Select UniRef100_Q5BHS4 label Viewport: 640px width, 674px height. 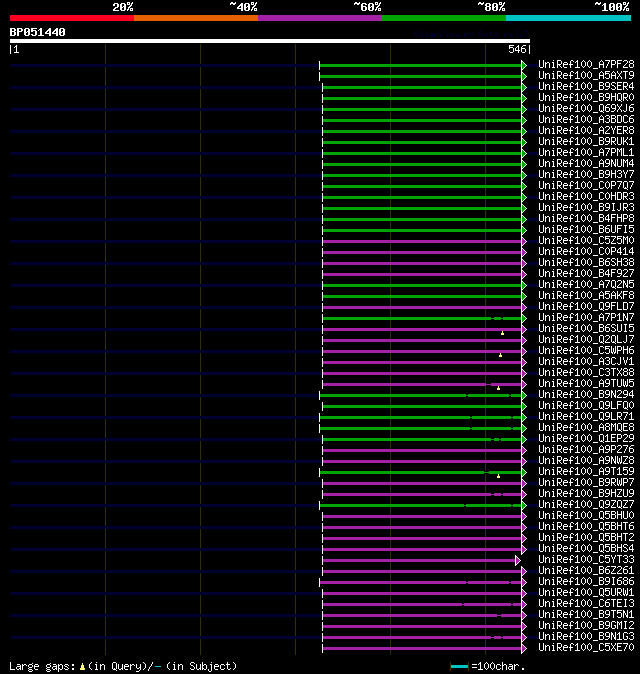586,548
